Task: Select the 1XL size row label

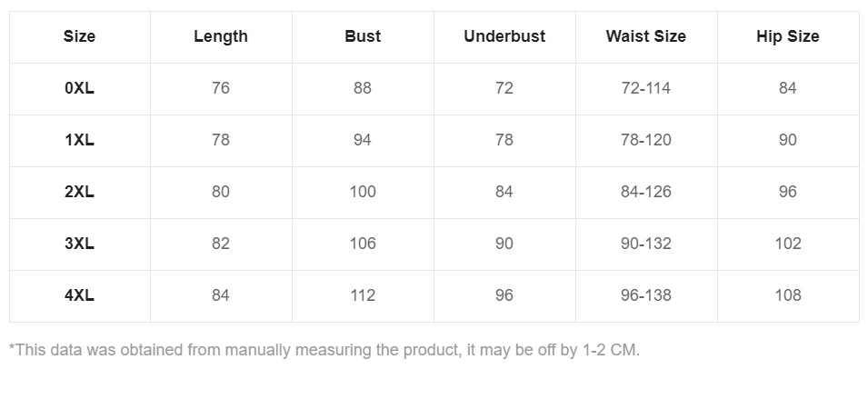Action: coord(79,140)
